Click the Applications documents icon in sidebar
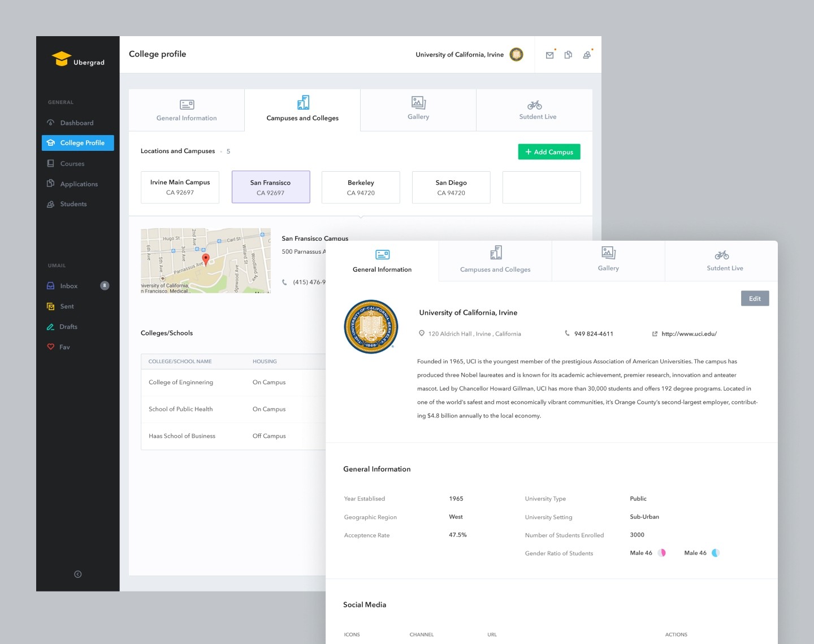This screenshot has width=814, height=644. 50,184
